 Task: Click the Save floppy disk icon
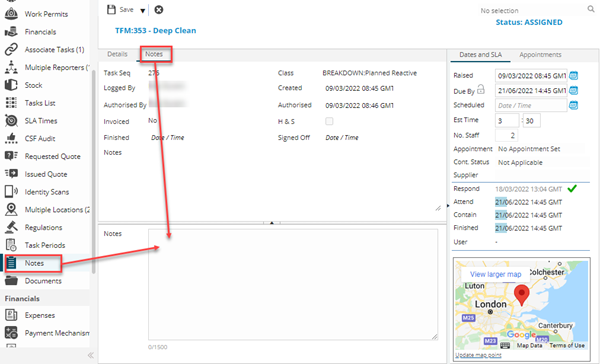pyautogui.click(x=111, y=10)
